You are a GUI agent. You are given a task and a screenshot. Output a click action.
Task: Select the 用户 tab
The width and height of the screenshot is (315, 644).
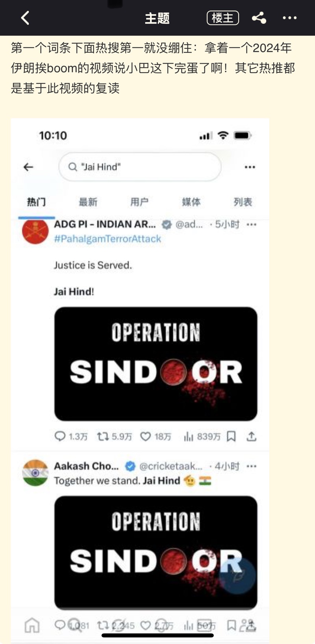pyautogui.click(x=139, y=202)
